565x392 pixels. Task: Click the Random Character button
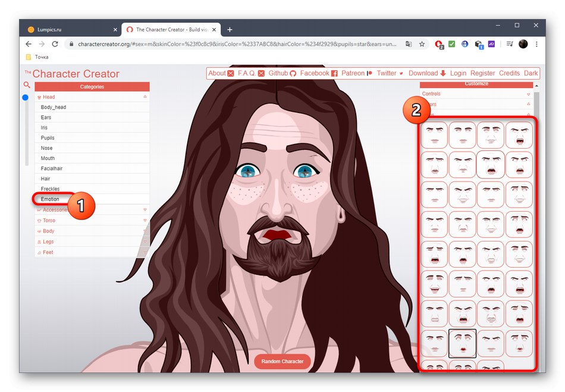click(282, 362)
